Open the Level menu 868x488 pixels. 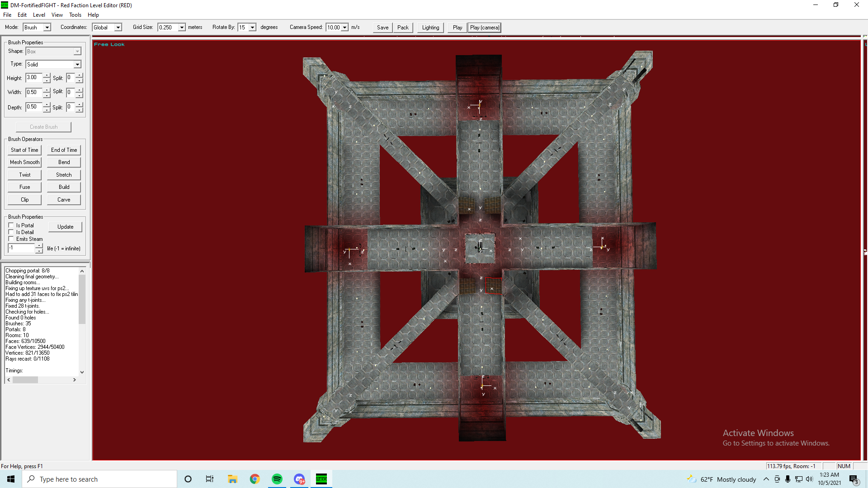pos(39,15)
